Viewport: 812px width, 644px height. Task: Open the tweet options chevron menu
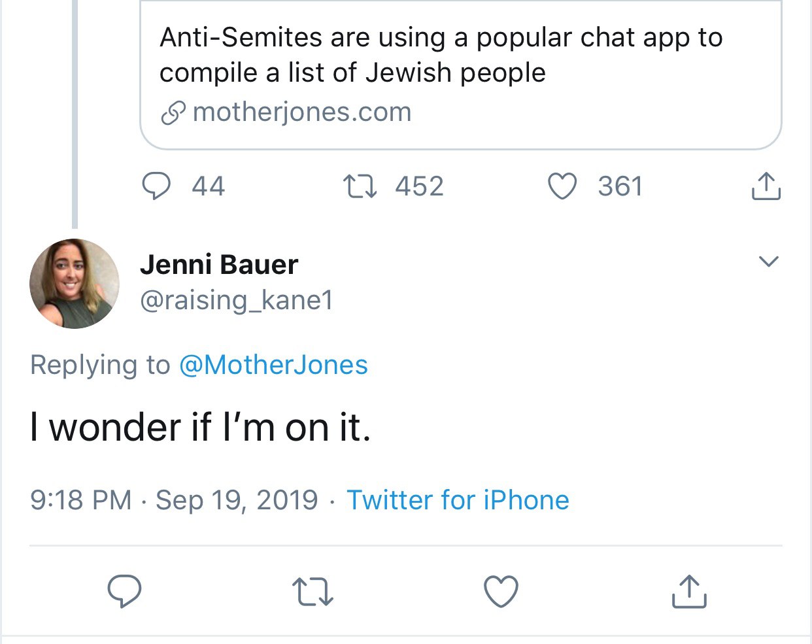coord(768,262)
